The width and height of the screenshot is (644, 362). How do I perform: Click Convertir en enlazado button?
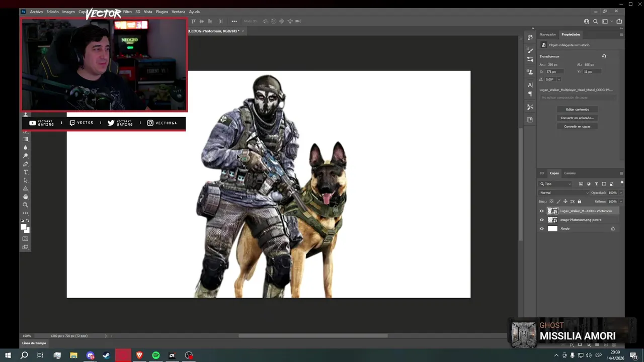[577, 118]
